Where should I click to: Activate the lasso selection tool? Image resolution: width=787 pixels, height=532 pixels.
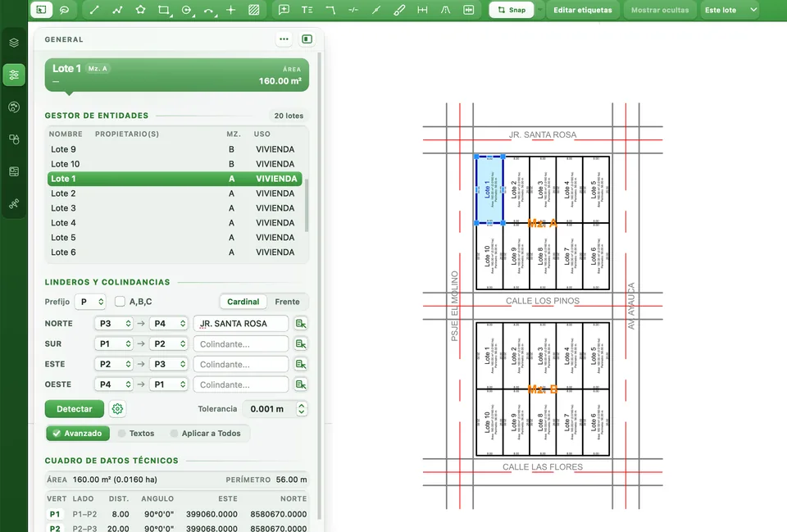pos(64,10)
